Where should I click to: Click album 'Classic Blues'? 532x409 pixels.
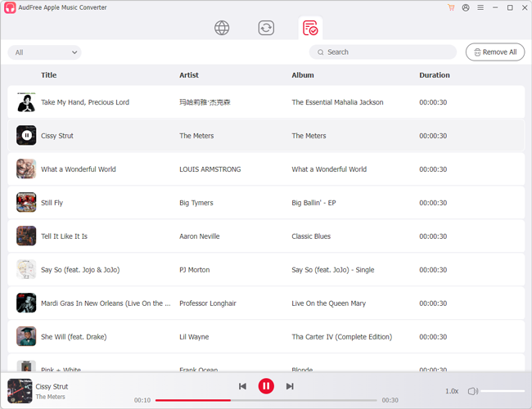tap(311, 236)
